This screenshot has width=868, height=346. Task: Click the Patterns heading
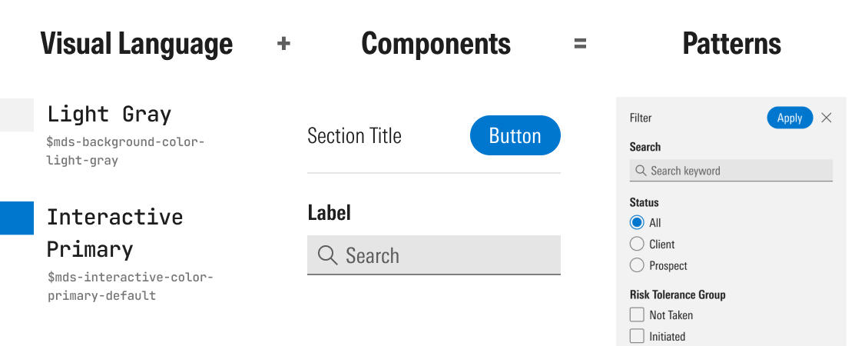[731, 44]
